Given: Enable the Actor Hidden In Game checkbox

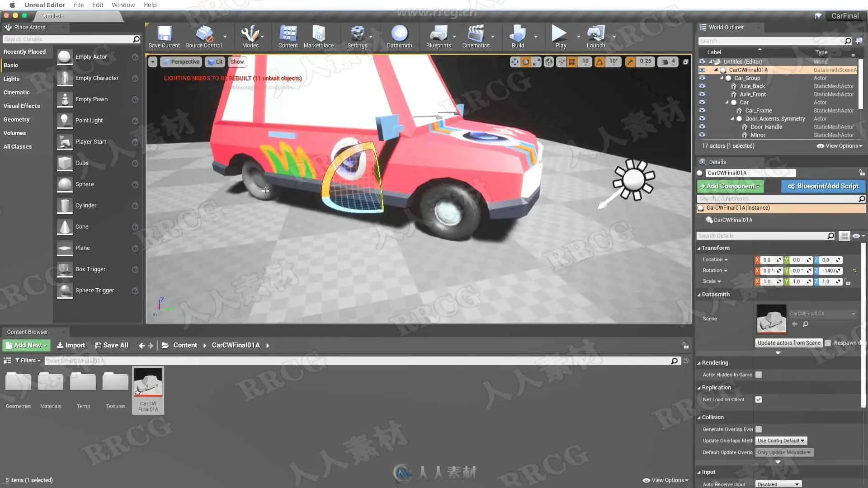Looking at the screenshot, I should coord(759,375).
